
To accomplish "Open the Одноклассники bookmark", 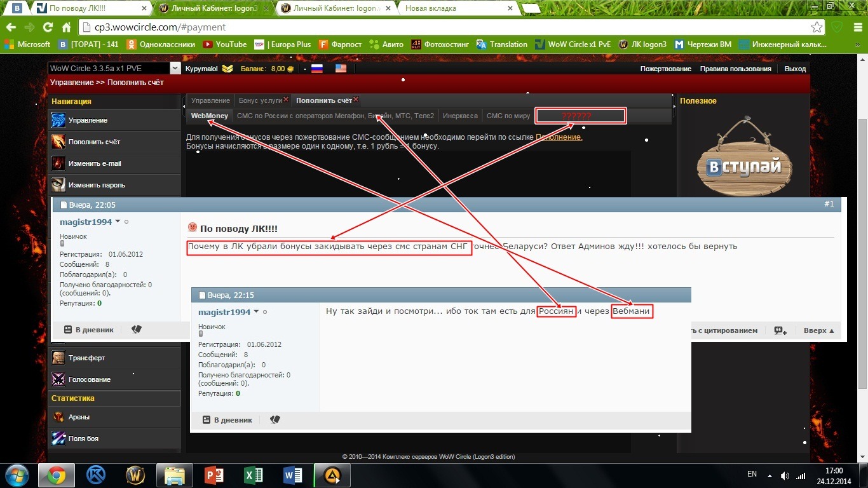I will pyautogui.click(x=161, y=44).
